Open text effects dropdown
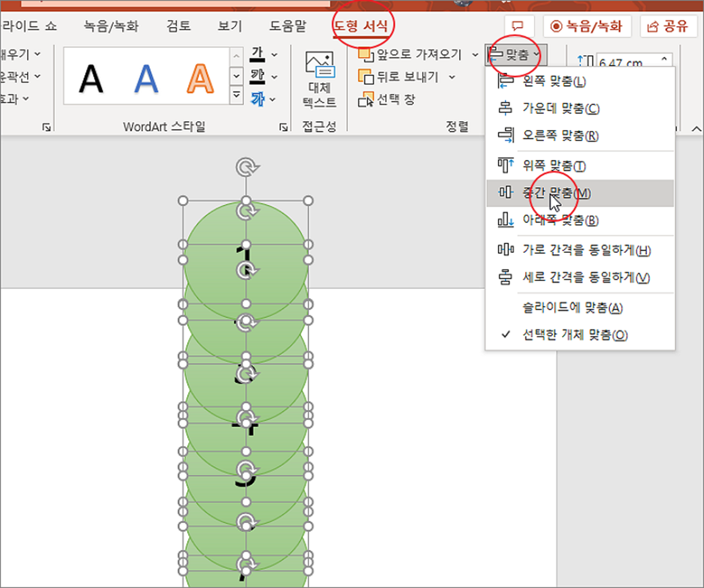This screenshot has width=704, height=588. 273,99
